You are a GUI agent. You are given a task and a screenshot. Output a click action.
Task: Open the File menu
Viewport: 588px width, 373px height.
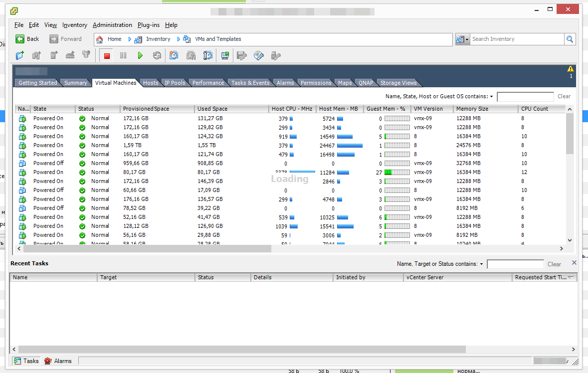pyautogui.click(x=19, y=25)
